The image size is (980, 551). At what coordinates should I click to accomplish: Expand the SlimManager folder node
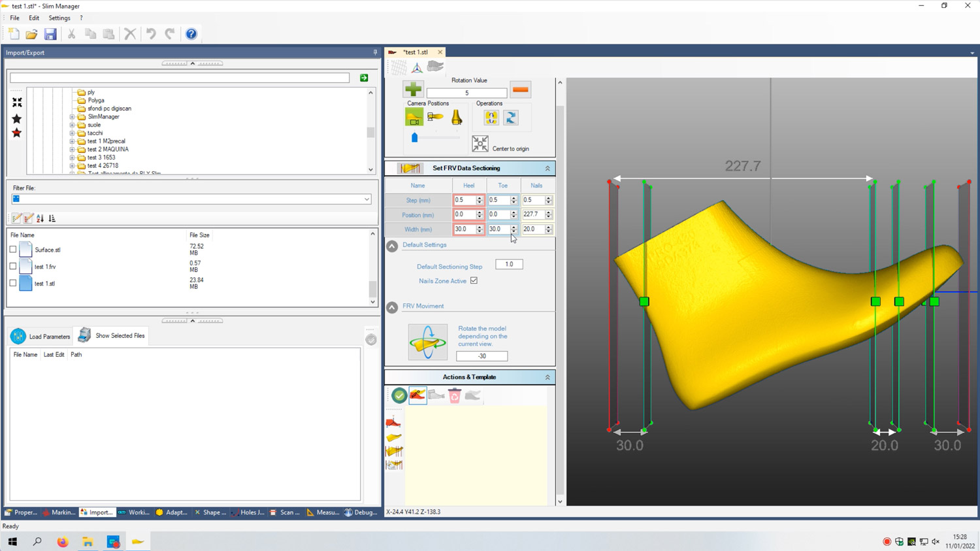coord(72,117)
